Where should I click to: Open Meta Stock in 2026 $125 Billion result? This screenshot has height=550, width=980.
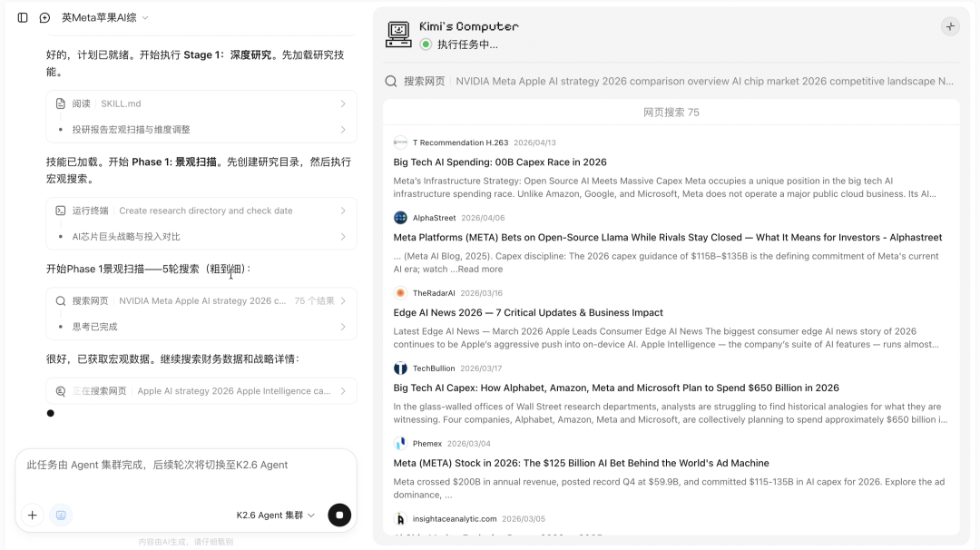pyautogui.click(x=582, y=463)
